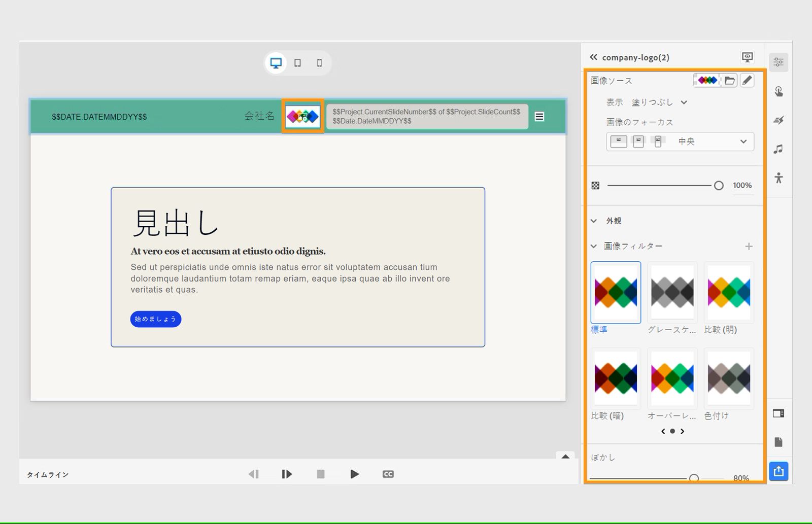
Task: Browse for image with folder icon
Action: point(730,80)
